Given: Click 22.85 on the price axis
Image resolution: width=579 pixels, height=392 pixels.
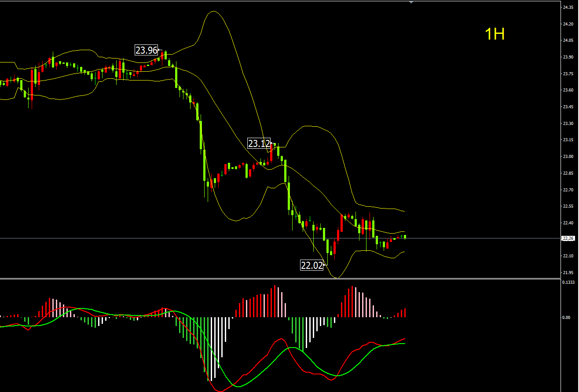Looking at the screenshot, I should (568, 173).
